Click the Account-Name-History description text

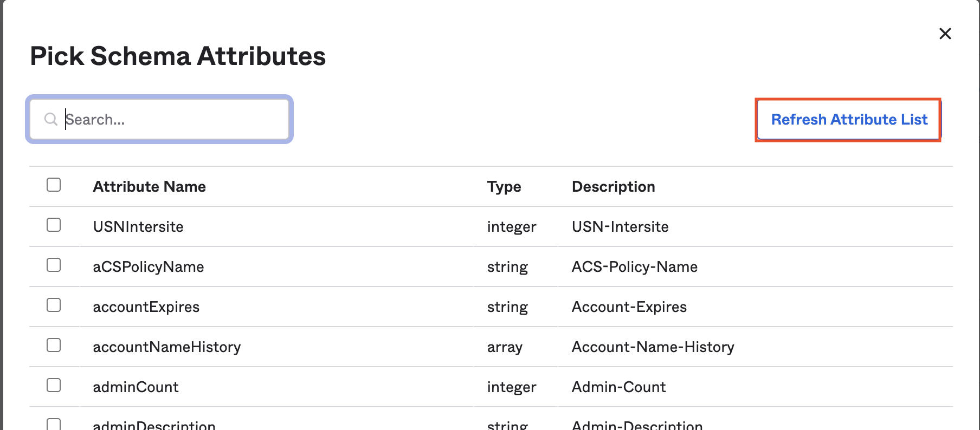coord(653,347)
